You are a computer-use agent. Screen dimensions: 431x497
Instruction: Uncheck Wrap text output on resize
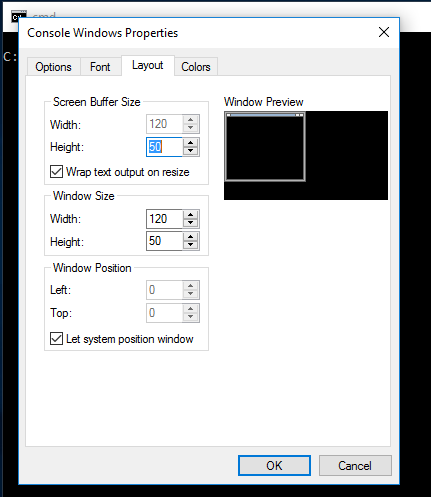point(56,172)
